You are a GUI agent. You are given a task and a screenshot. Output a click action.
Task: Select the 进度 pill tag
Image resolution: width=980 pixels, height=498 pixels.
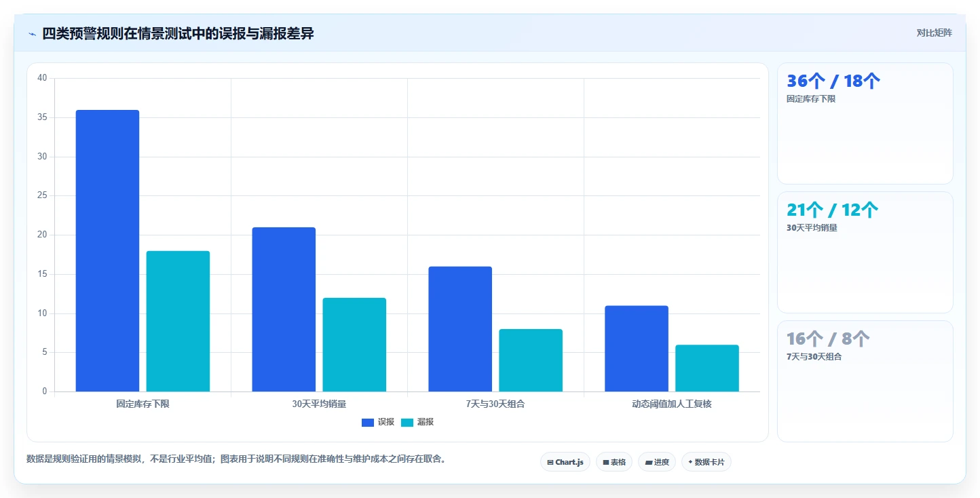[657, 462]
